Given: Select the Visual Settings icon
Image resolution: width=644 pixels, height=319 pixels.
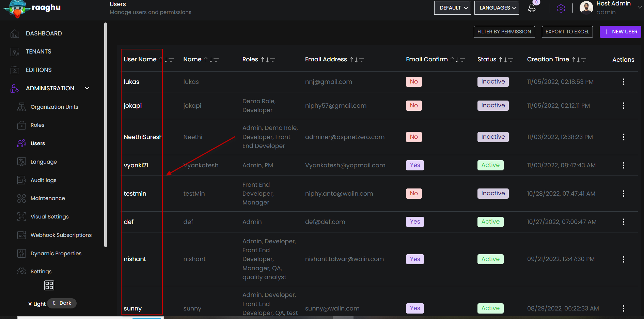Looking at the screenshot, I should (x=21, y=216).
